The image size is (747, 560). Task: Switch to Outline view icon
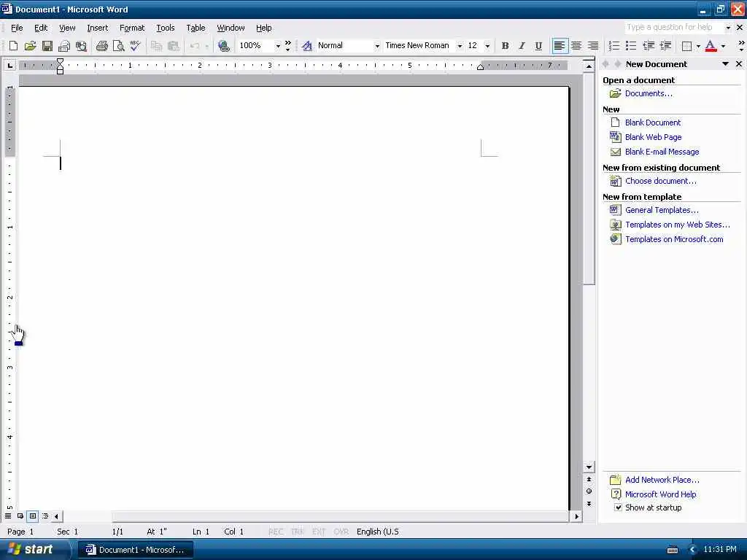pyautogui.click(x=45, y=516)
